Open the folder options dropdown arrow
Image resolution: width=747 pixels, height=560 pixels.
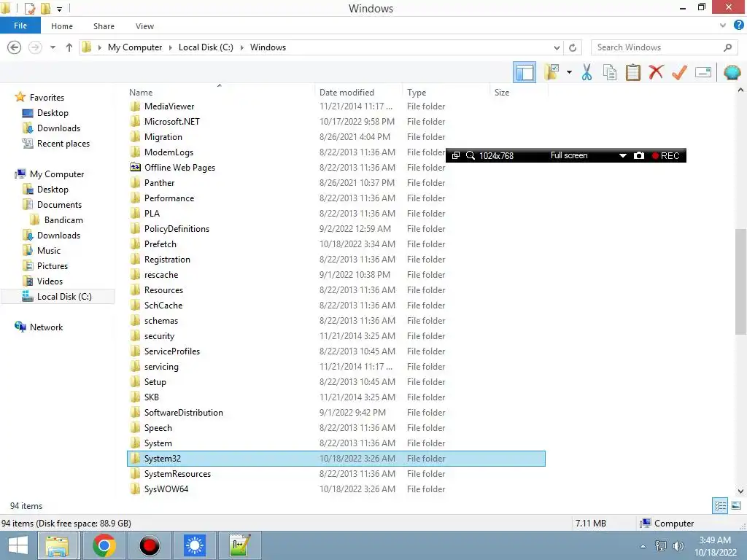[x=569, y=72]
